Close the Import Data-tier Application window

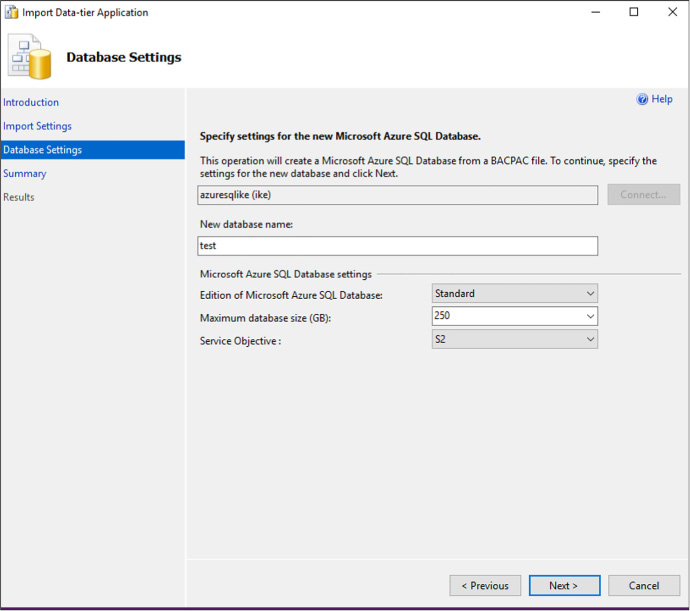pos(672,12)
